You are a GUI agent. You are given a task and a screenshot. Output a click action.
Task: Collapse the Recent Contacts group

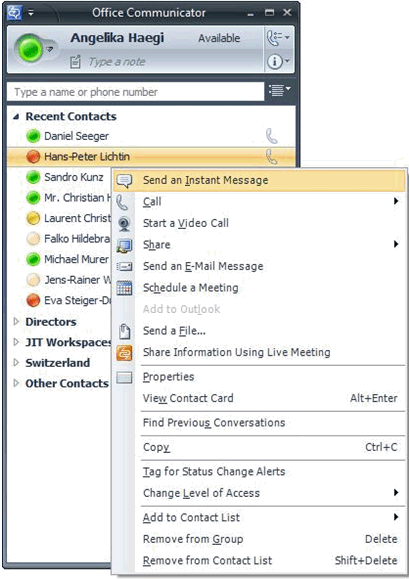tap(16, 117)
